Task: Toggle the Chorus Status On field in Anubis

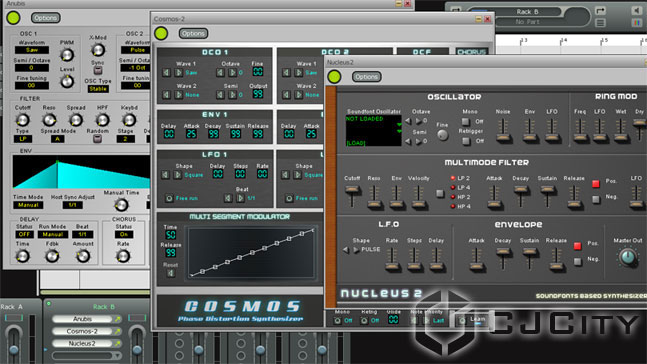Action: pyautogui.click(x=124, y=234)
